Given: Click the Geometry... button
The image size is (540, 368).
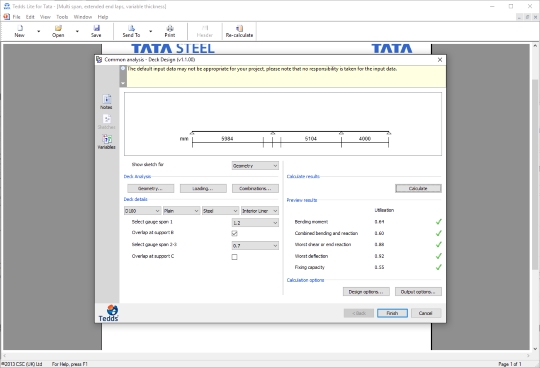Looking at the screenshot, I should 150,188.
